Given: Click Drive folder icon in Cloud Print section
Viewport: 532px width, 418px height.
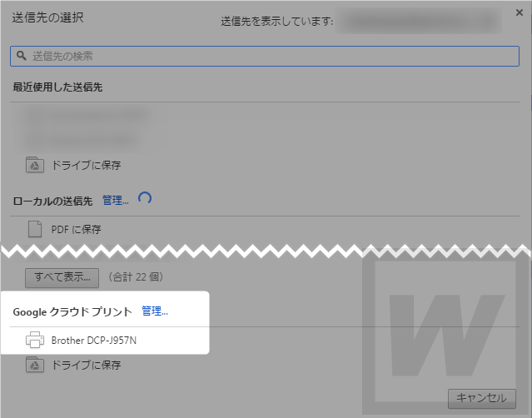Looking at the screenshot, I should point(35,365).
